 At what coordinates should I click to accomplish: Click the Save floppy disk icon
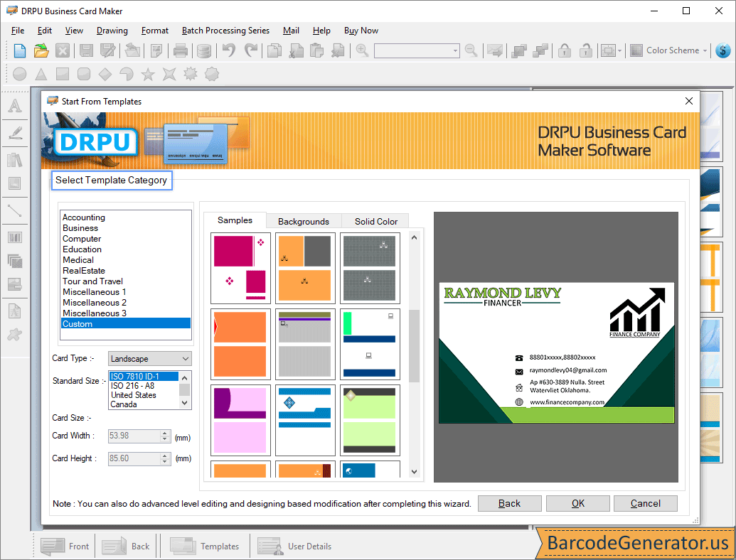click(x=86, y=50)
